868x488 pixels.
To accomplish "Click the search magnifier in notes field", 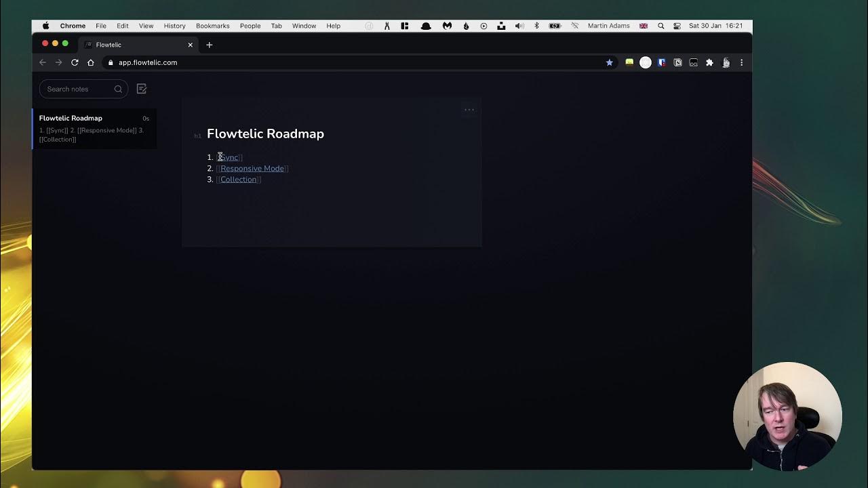I will 118,89.
